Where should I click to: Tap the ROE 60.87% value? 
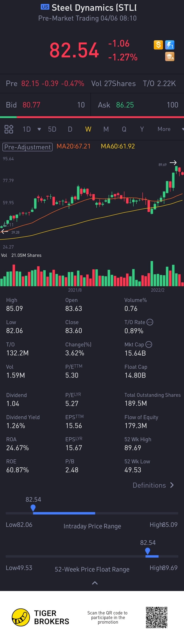pos(18,470)
